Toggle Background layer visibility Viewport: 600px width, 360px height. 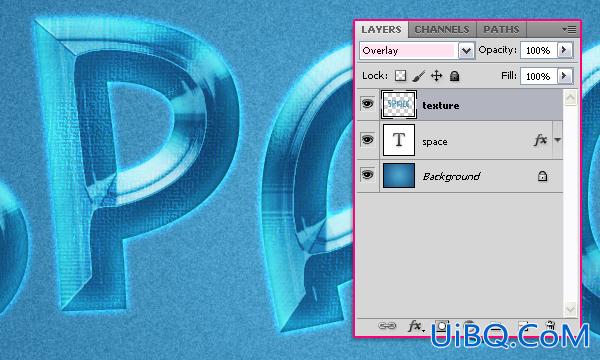(368, 175)
